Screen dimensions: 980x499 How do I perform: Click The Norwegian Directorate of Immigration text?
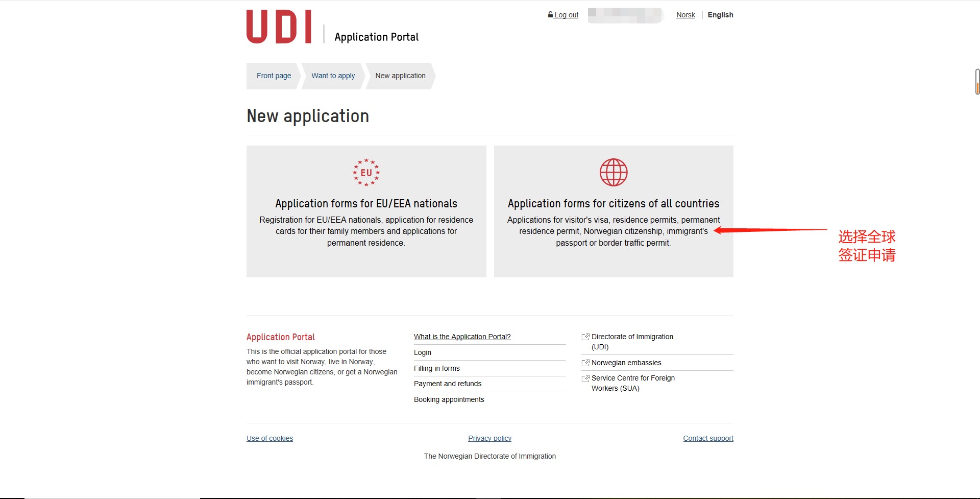pyautogui.click(x=489, y=456)
